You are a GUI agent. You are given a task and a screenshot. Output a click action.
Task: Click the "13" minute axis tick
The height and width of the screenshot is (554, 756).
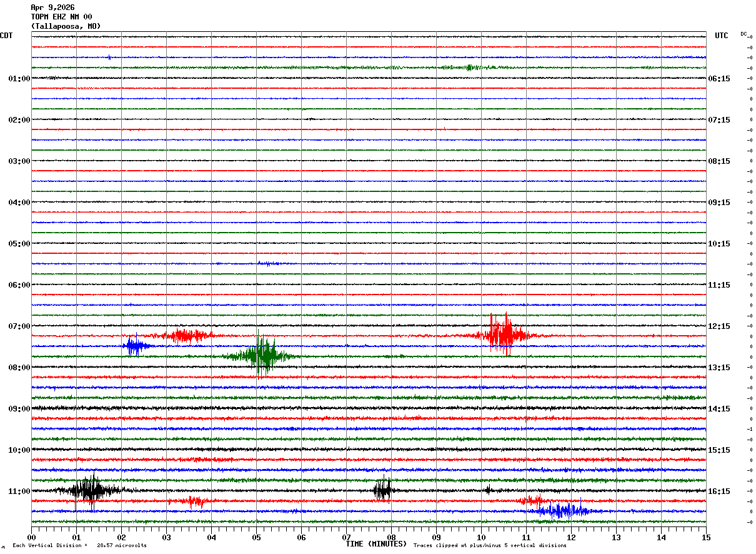[616, 537]
